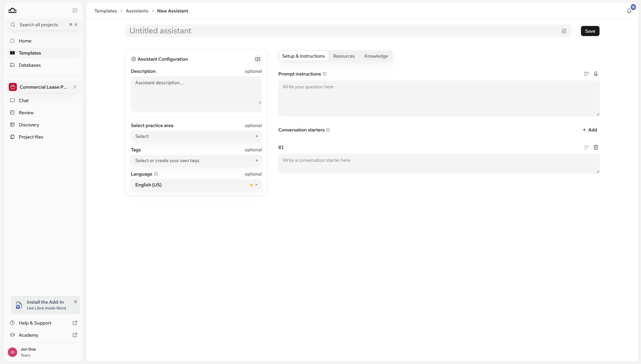Add a new conversation starter
641x364 pixels.
(x=590, y=130)
